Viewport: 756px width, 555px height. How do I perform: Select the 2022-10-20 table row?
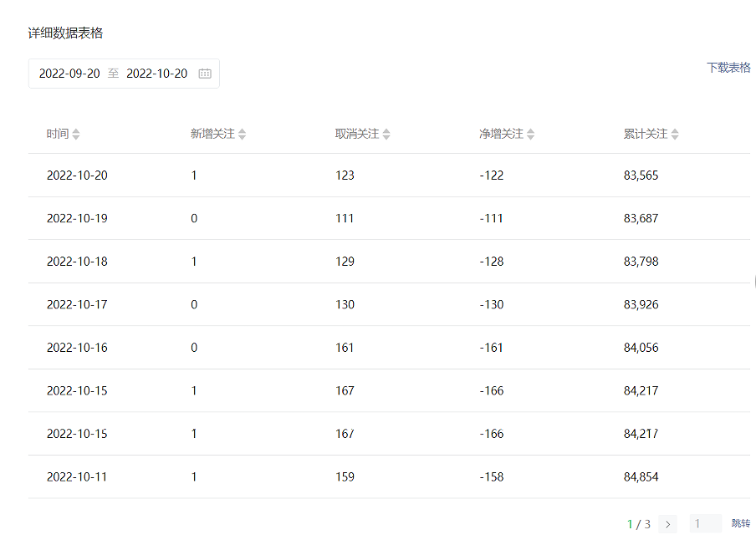click(x=389, y=176)
